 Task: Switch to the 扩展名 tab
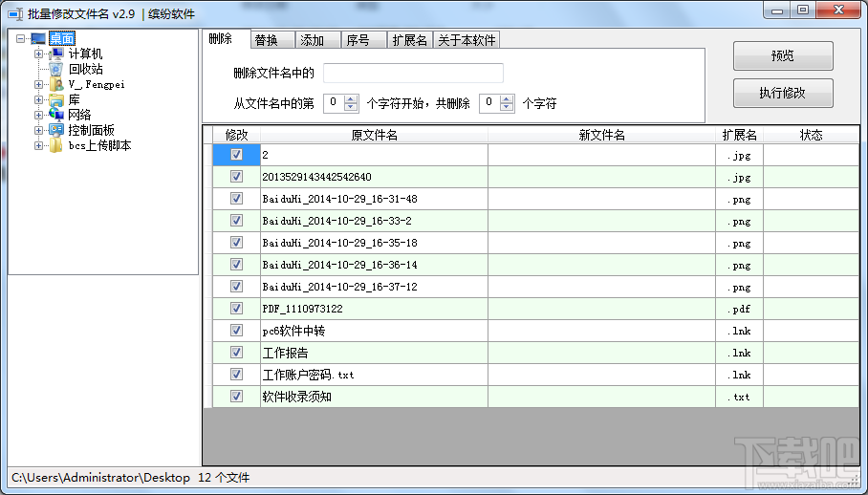(410, 40)
